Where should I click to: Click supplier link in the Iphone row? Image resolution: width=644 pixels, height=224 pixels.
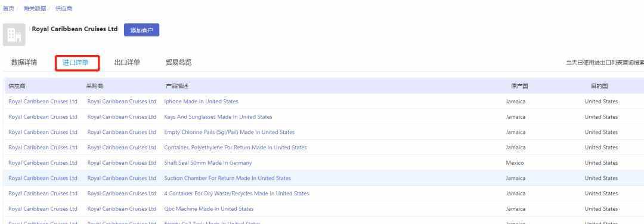point(43,102)
